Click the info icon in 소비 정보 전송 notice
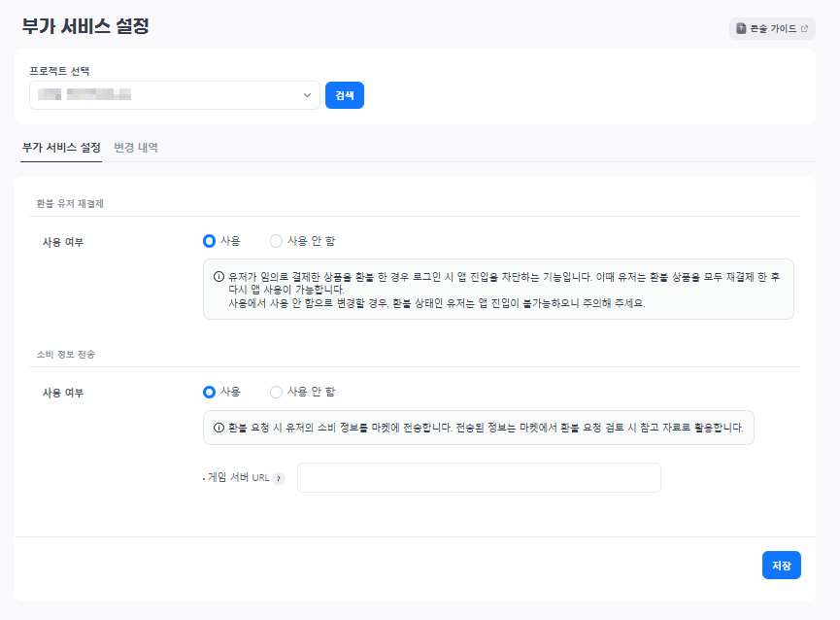 point(218,428)
